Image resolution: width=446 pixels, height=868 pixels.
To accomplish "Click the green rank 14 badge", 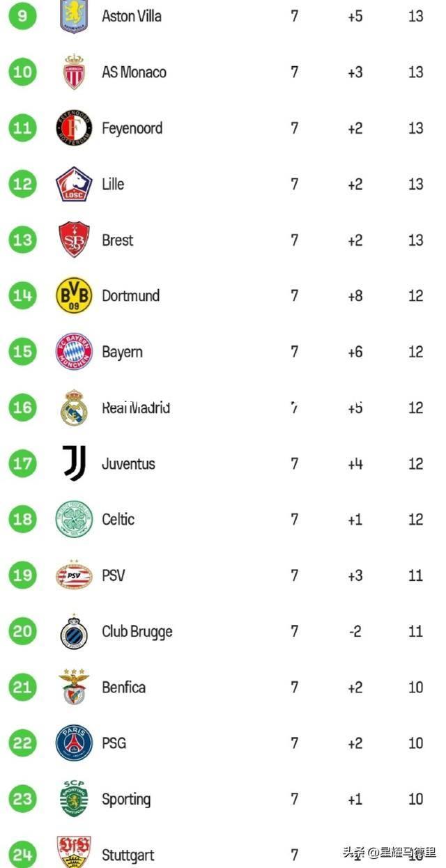I will click(x=22, y=295).
